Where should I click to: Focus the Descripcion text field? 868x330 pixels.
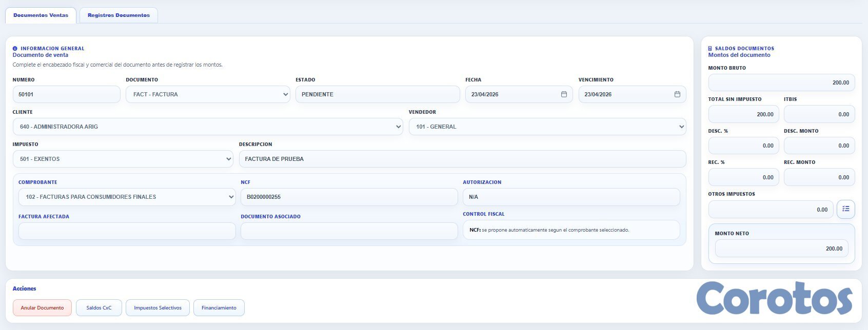pos(462,159)
